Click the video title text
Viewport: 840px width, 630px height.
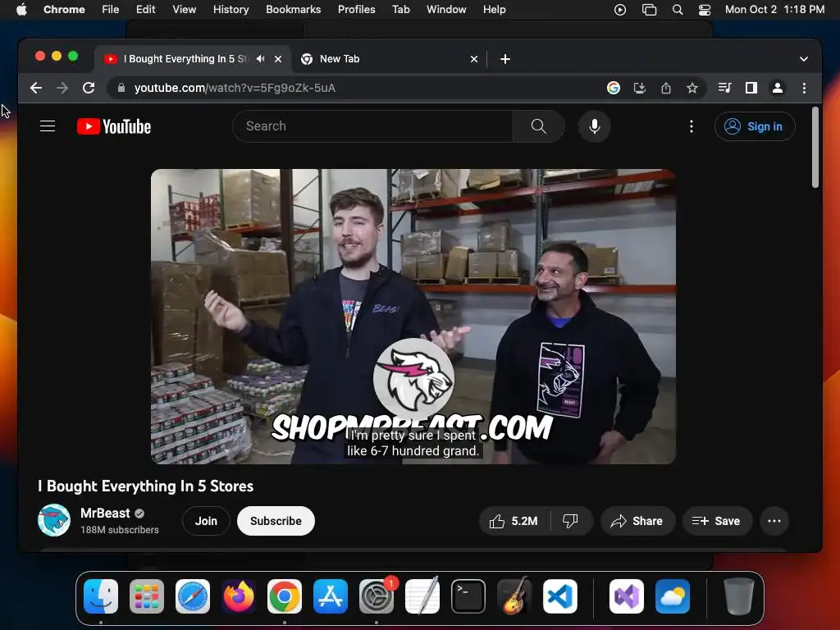tap(146, 486)
